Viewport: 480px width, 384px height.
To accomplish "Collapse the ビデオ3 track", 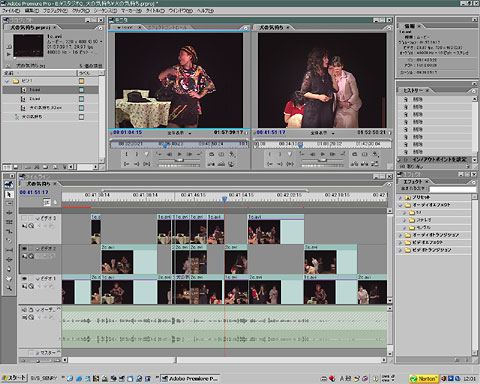I will [x=38, y=218].
